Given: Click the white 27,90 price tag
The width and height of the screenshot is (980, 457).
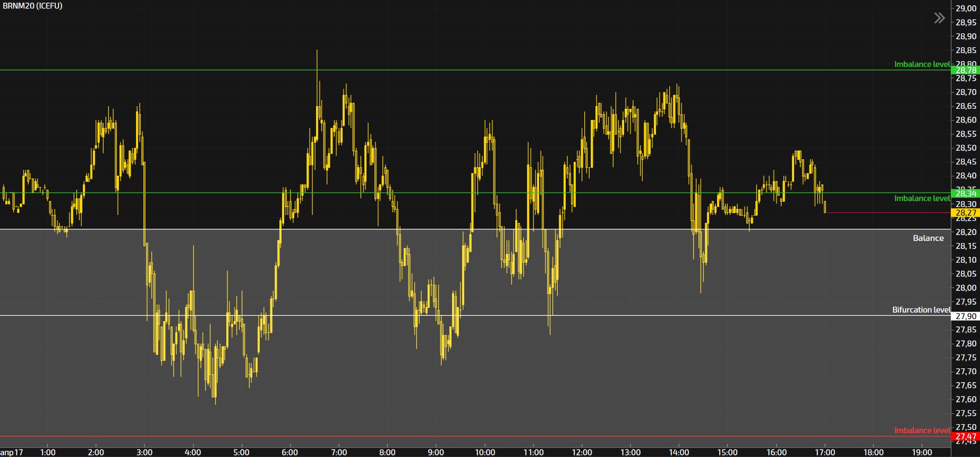Looking at the screenshot, I should [965, 316].
